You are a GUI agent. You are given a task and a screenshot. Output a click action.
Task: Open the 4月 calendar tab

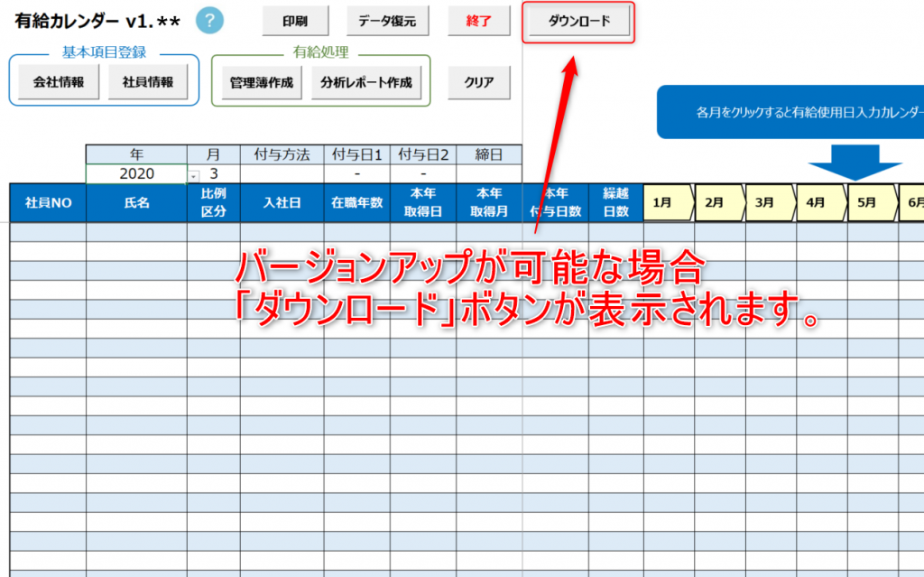click(822, 202)
